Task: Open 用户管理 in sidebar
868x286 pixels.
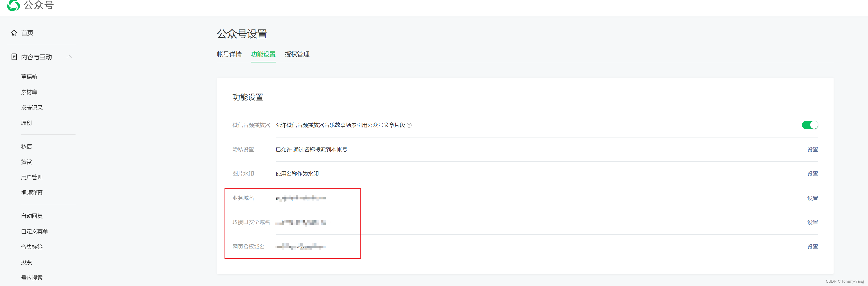Action: pyautogui.click(x=32, y=177)
